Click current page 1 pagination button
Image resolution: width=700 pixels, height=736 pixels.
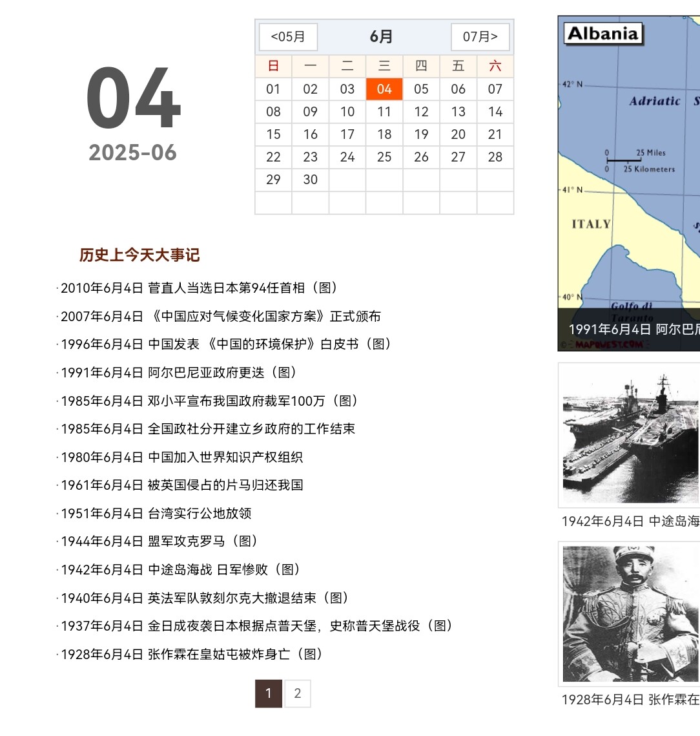tap(269, 693)
